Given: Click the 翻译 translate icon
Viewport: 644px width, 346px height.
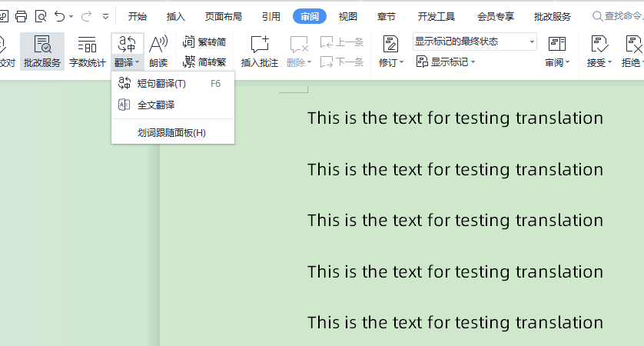Looking at the screenshot, I should pyautogui.click(x=128, y=44).
